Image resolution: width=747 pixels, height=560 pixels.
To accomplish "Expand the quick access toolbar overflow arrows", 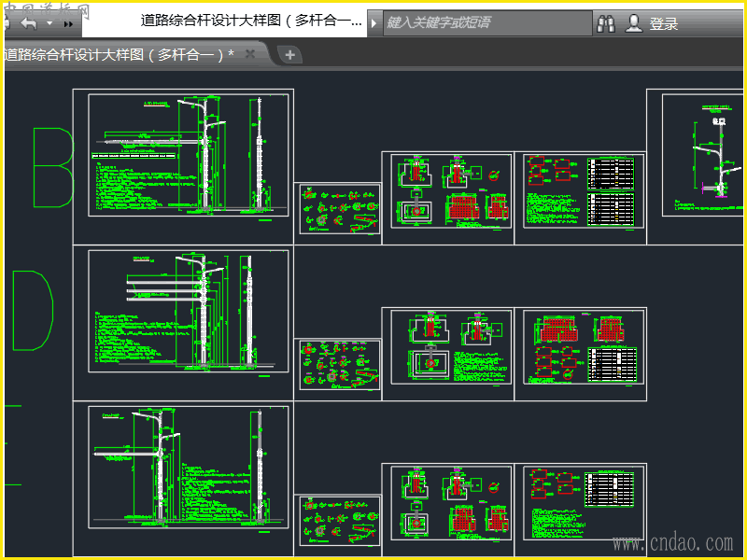I will [x=68, y=24].
